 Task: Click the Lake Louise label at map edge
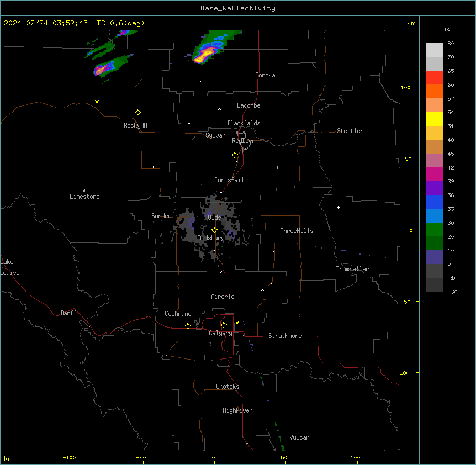[x=10, y=267]
